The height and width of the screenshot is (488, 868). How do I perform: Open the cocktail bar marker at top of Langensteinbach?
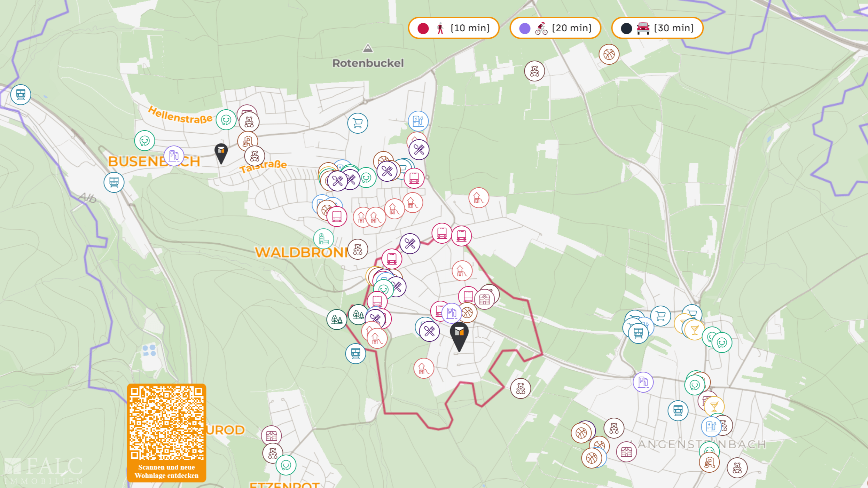coord(695,329)
